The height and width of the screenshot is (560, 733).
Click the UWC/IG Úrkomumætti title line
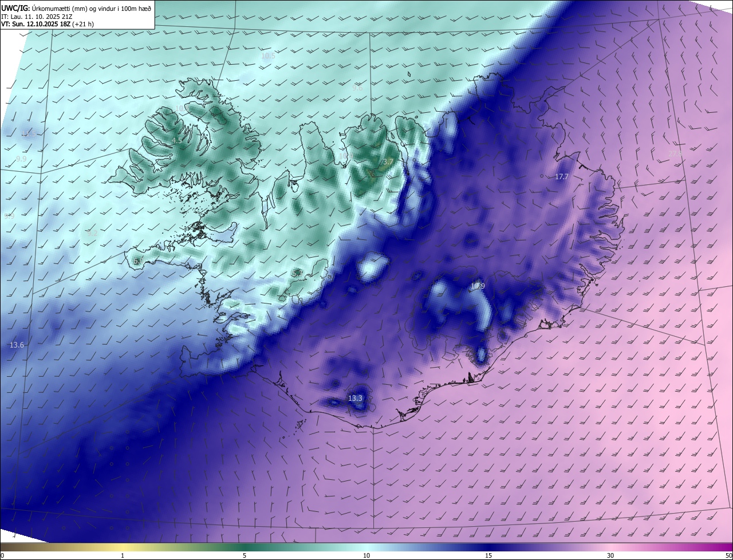click(77, 7)
